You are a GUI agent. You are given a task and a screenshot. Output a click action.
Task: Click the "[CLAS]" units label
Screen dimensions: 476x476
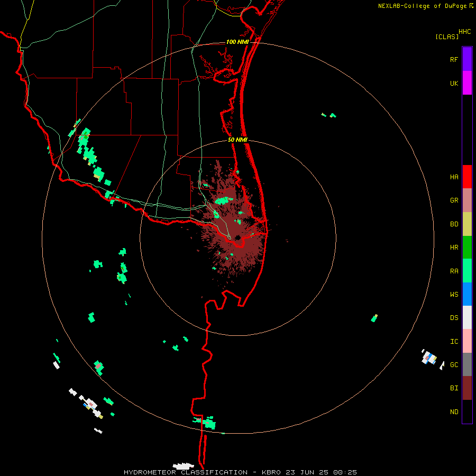pyautogui.click(x=447, y=36)
